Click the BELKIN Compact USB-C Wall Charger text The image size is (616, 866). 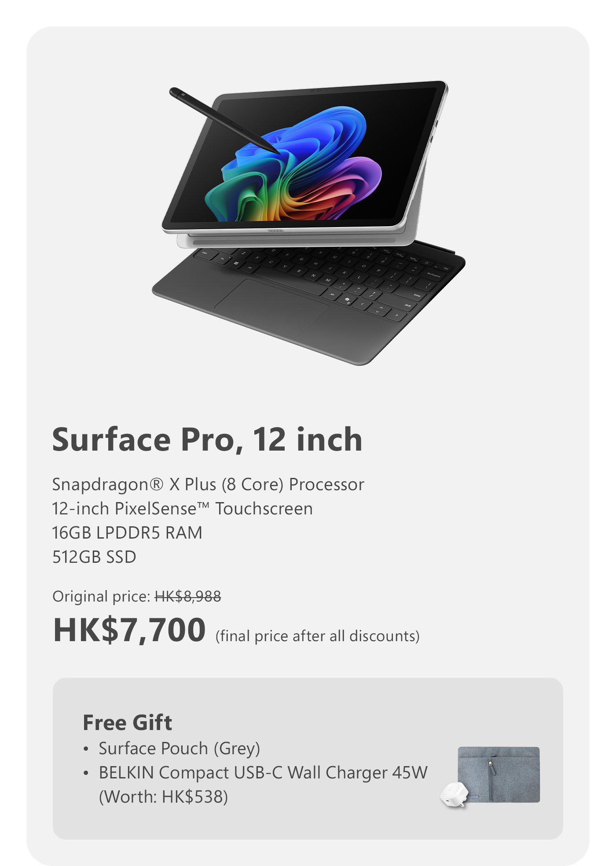click(x=263, y=773)
